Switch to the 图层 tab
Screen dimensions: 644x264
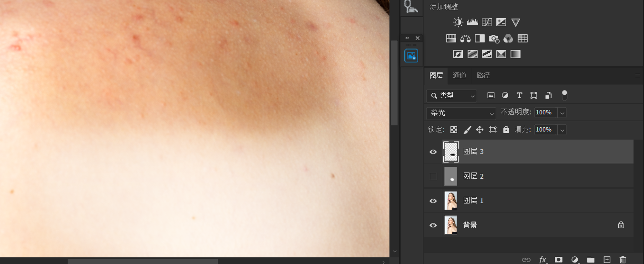436,75
